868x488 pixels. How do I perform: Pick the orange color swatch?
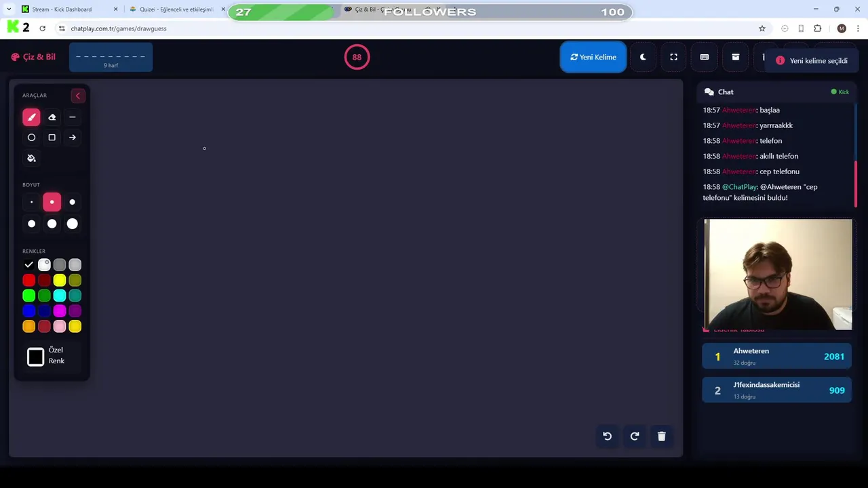pos(28,327)
